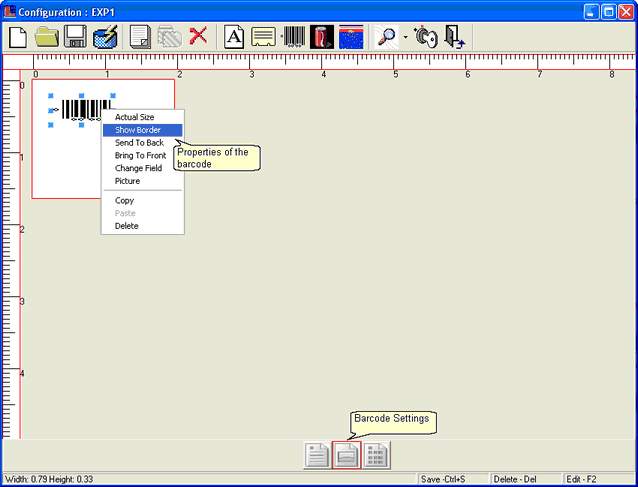Click the red X delete icon

(x=199, y=35)
